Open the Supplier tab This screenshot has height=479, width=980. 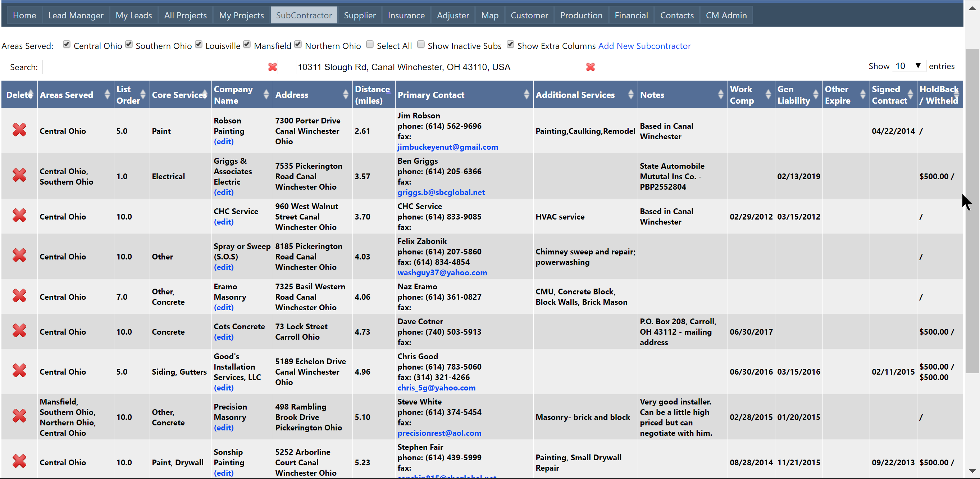(360, 15)
